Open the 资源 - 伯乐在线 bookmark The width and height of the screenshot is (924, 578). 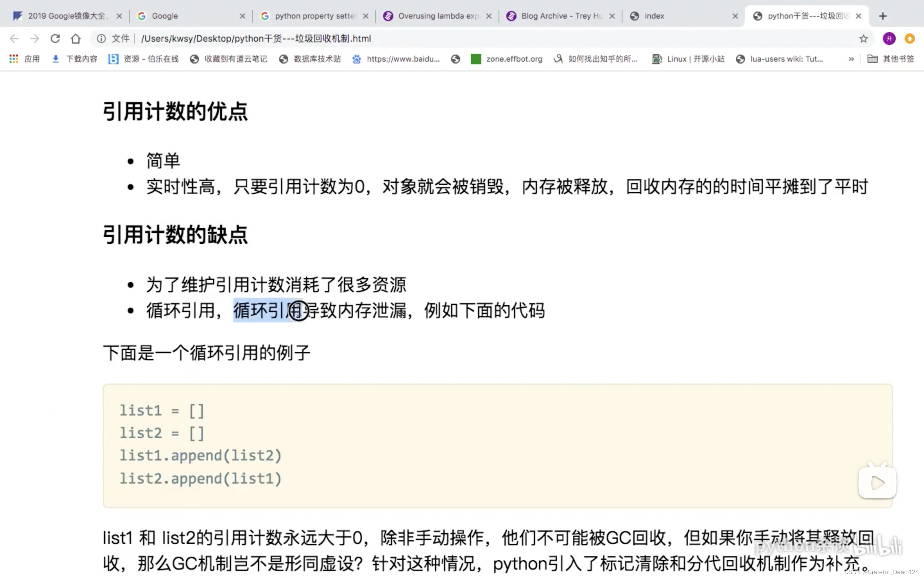pyautogui.click(x=143, y=59)
